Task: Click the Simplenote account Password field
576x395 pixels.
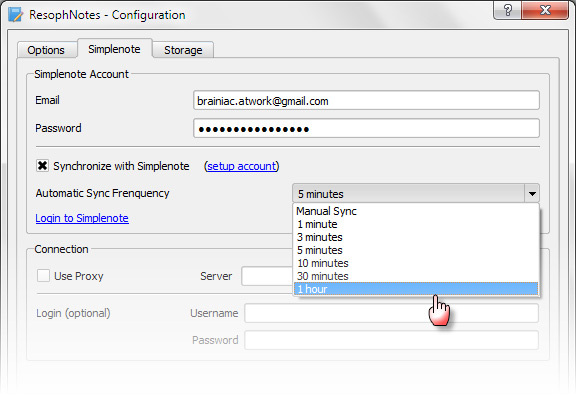Action: coord(366,128)
